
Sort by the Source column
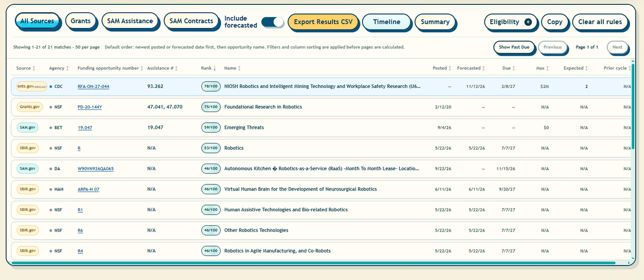click(x=25, y=68)
